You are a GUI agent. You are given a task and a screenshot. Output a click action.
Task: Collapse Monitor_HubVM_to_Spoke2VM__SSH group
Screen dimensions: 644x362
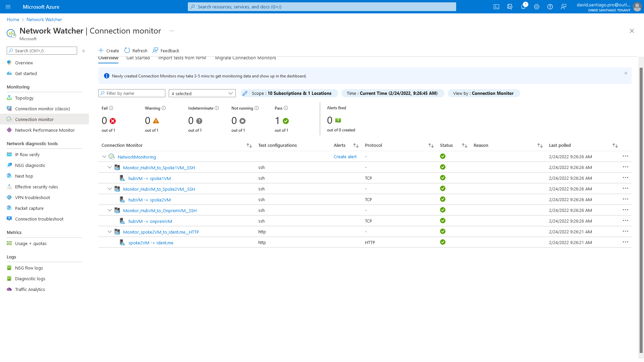click(110, 189)
